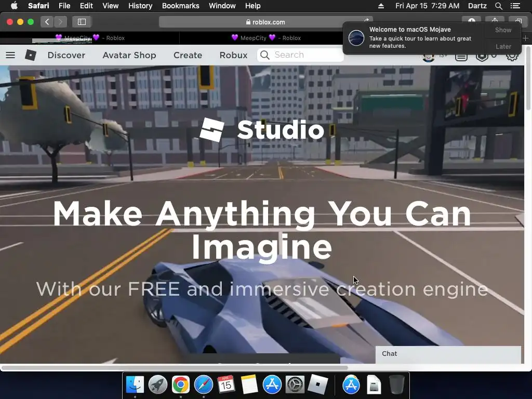Open the App Store icon beside Notes

pyautogui.click(x=272, y=385)
